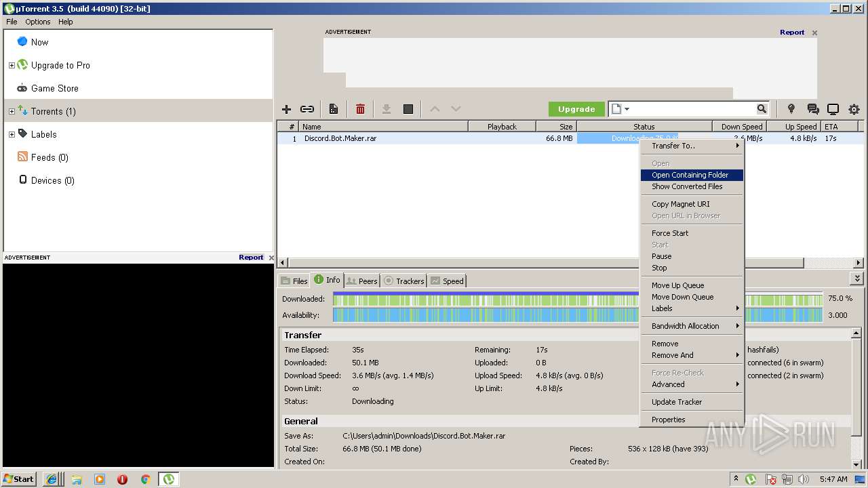Click Report link on left advertisement
Image resolution: width=868 pixels, height=488 pixels.
[x=251, y=257]
